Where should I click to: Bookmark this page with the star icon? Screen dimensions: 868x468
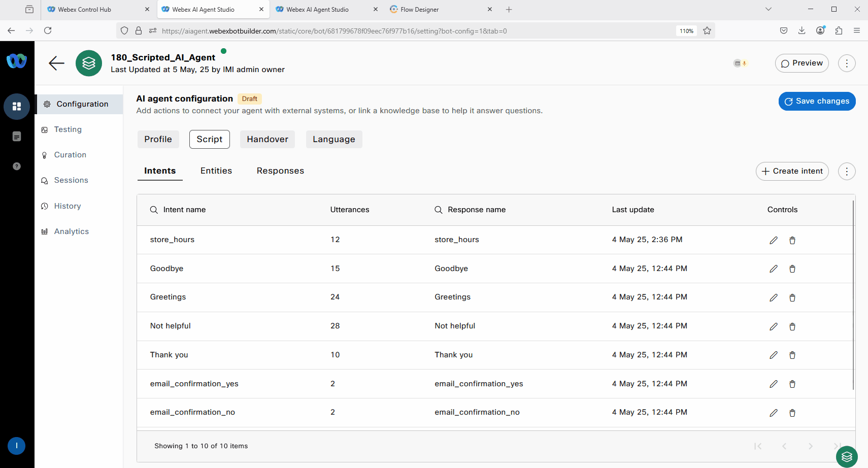tap(707, 31)
